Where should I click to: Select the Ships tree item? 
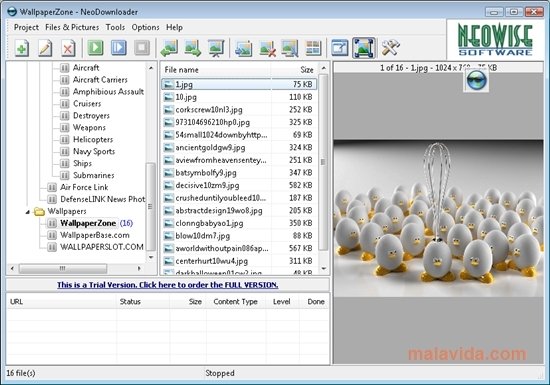click(x=82, y=163)
